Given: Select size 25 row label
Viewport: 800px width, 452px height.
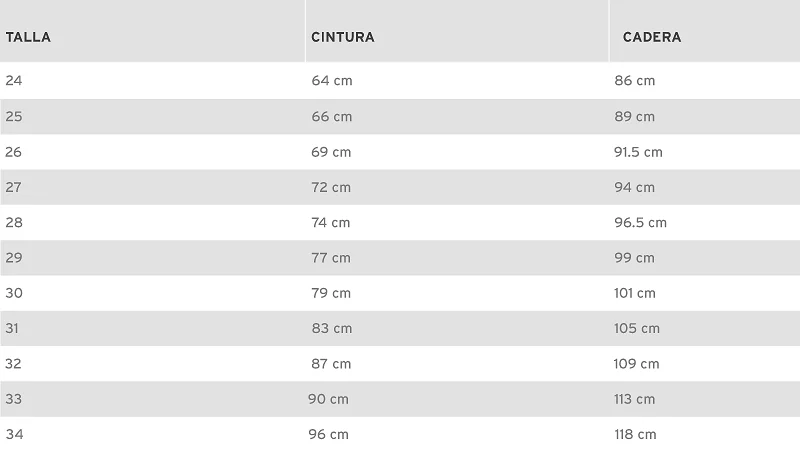Looking at the screenshot, I should 14,116.
